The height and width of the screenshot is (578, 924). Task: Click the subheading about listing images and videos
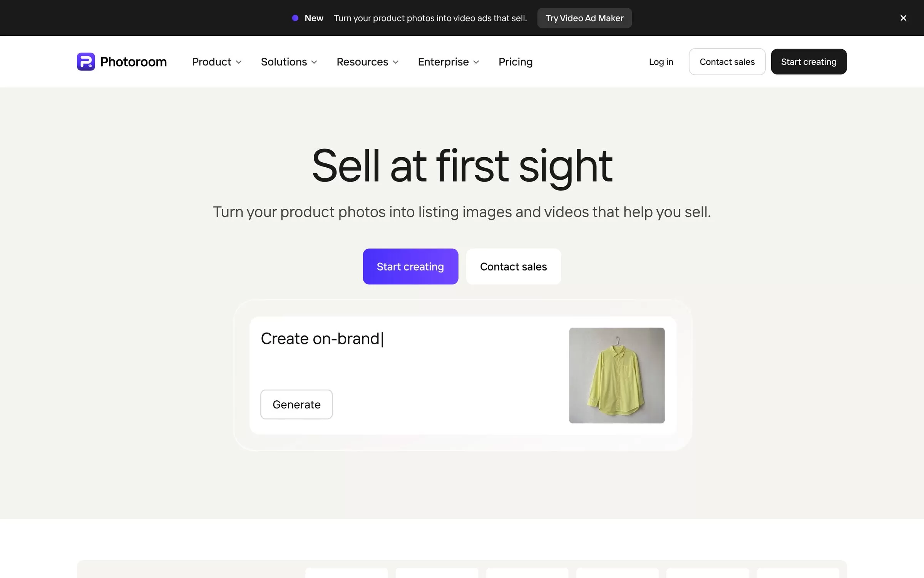coord(462,212)
